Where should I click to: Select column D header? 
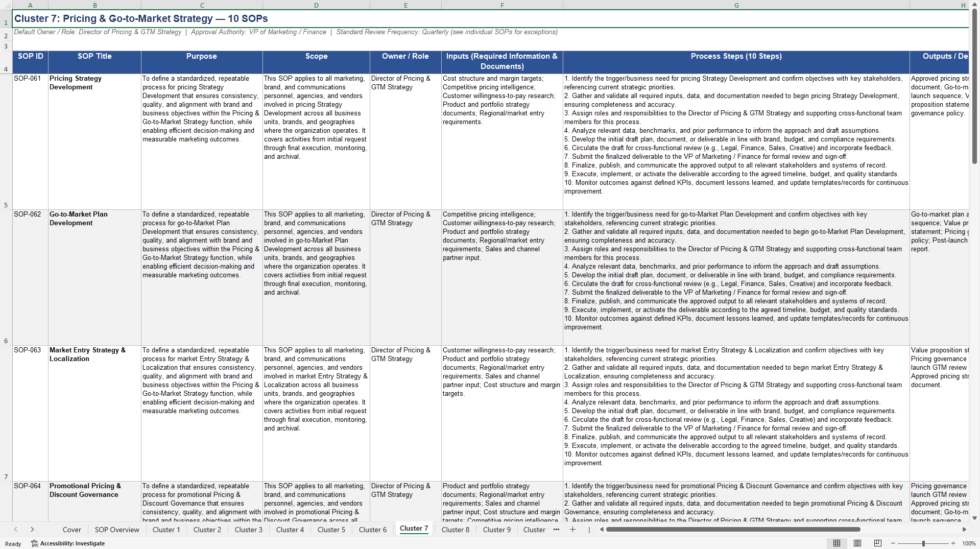[x=316, y=5]
